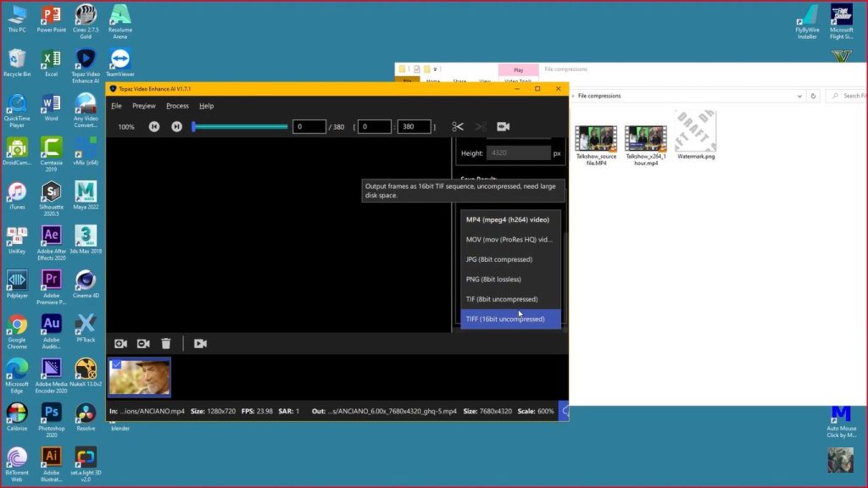Click the teal timeline slider bar
The image size is (868, 488).
(x=241, y=127)
